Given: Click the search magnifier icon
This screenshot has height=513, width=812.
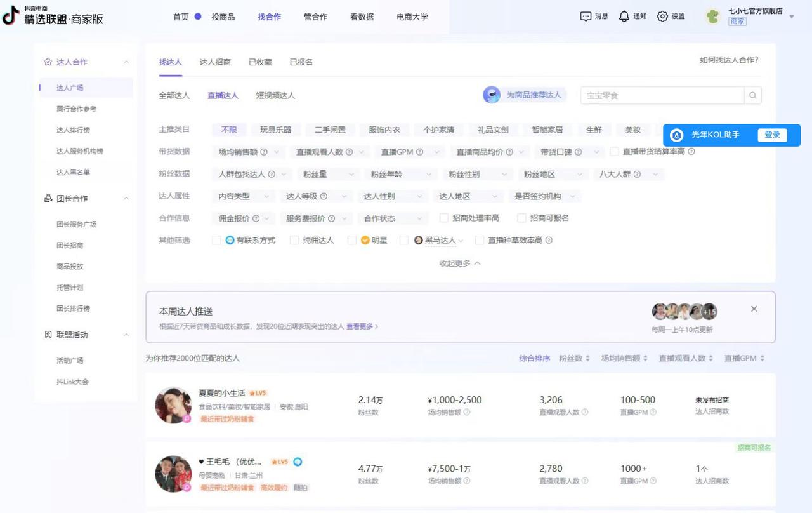Looking at the screenshot, I should point(753,95).
